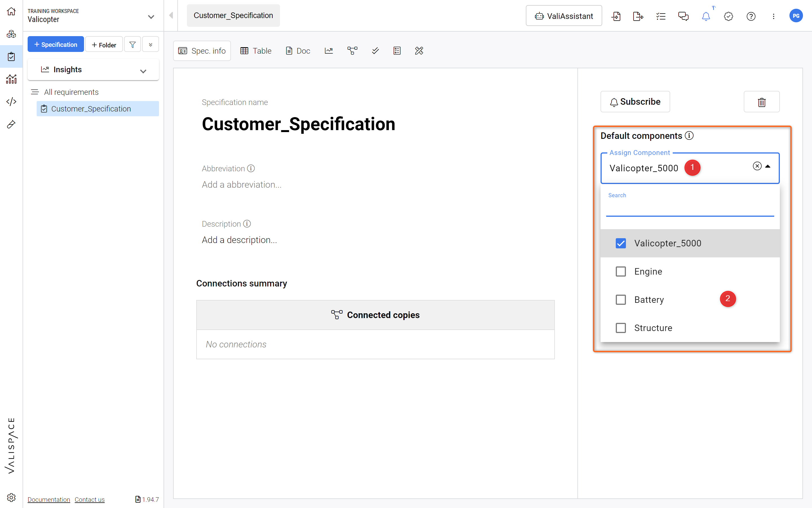
Task: Click the + Specification button
Action: point(56,44)
